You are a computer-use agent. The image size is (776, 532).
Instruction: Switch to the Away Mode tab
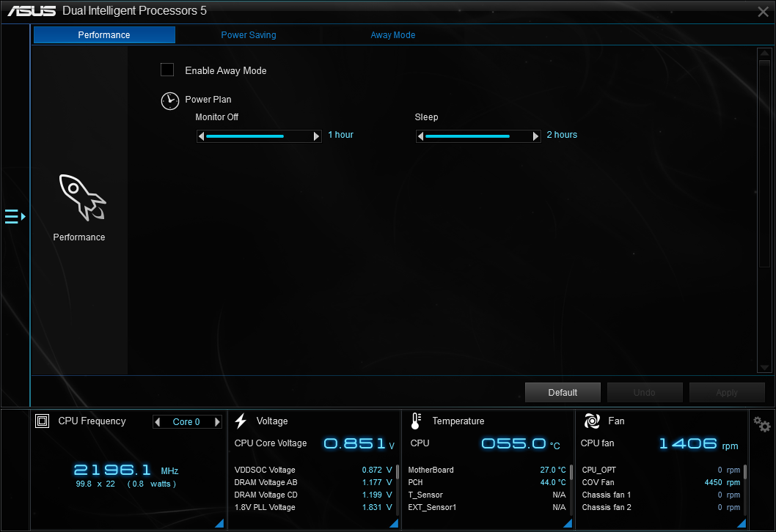coord(393,35)
